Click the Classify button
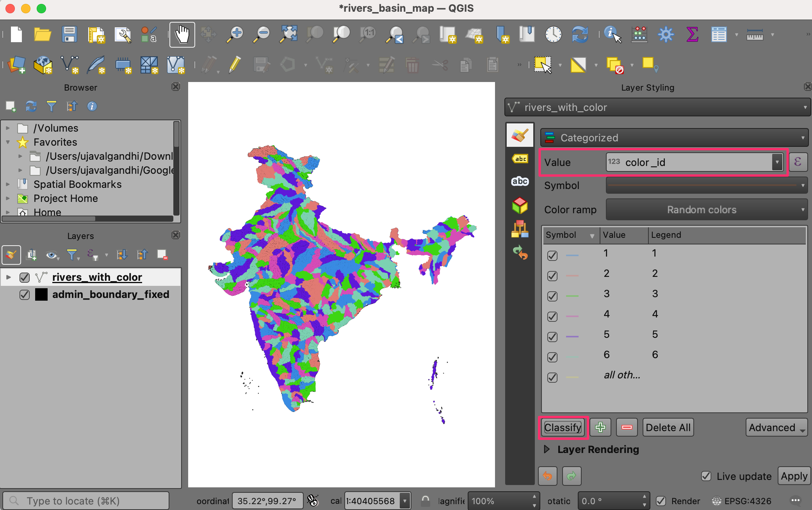 point(563,427)
